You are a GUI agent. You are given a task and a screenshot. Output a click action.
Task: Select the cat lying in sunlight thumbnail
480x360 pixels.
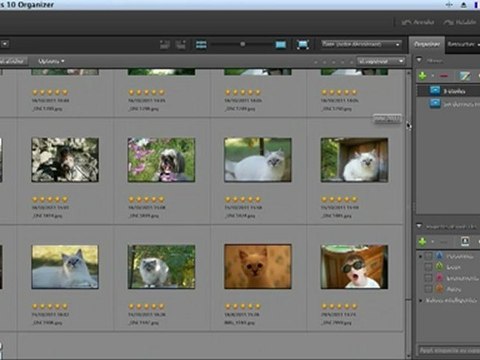pos(65,267)
